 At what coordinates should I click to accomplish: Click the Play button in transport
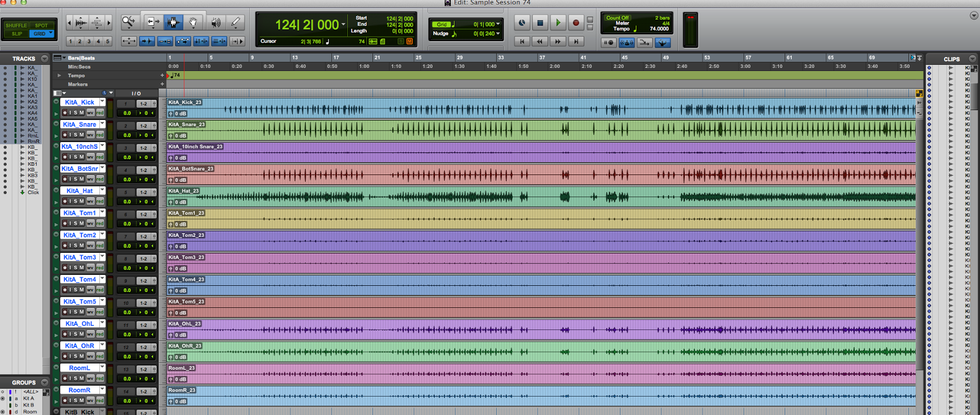click(x=558, y=23)
